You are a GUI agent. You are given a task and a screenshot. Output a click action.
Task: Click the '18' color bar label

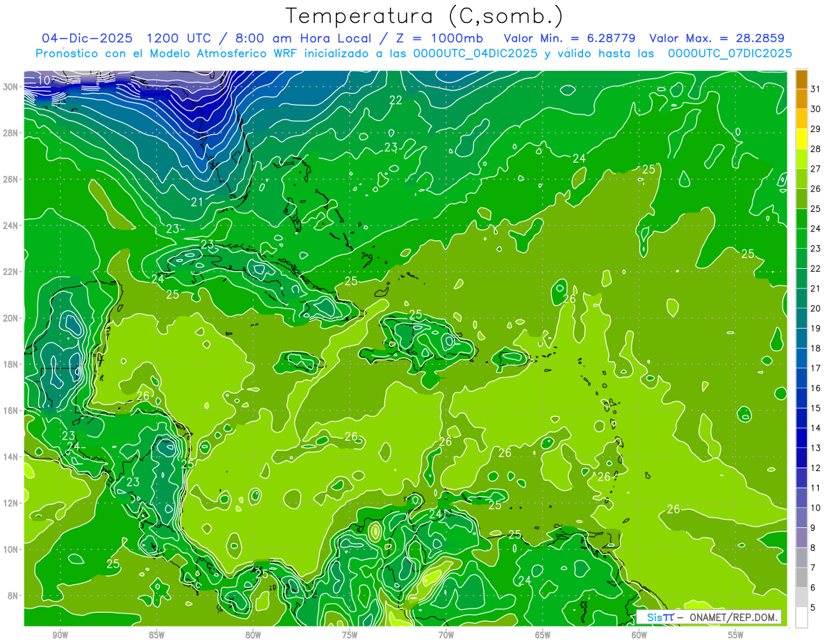pyautogui.click(x=816, y=348)
